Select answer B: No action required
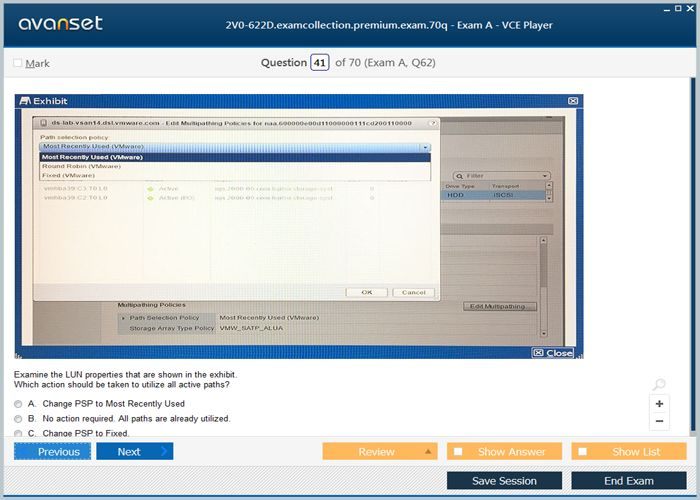The height and width of the screenshot is (500, 700). 18,419
